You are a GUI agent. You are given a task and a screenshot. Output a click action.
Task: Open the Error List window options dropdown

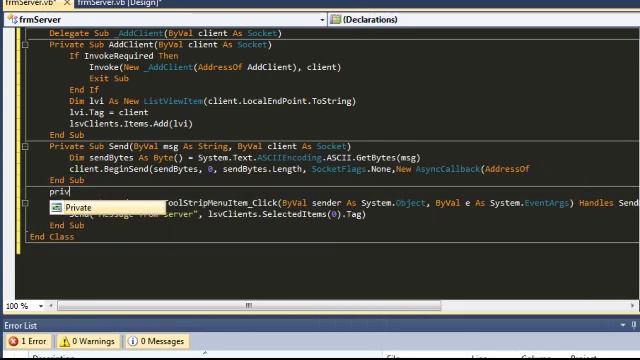pyautogui.click(x=623, y=325)
